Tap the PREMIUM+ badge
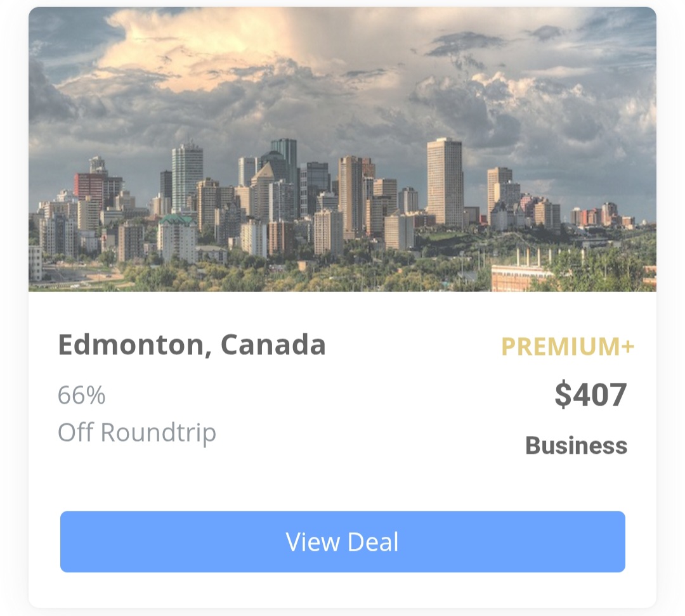 point(568,347)
